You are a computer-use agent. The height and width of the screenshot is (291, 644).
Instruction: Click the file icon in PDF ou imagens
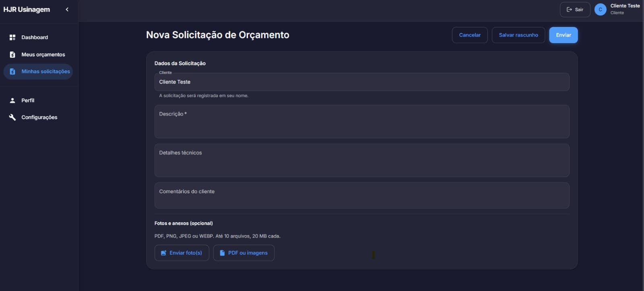(x=222, y=253)
